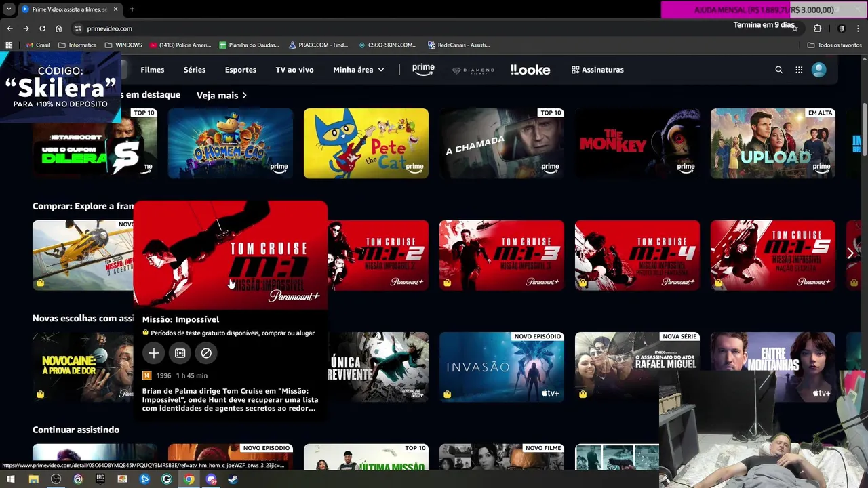This screenshot has width=868, height=488.
Task: Open the RedeCanais bookmark
Action: 458,45
